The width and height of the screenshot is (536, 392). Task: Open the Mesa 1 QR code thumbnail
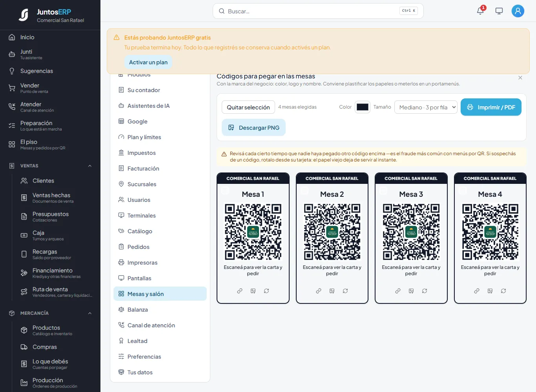click(x=253, y=232)
